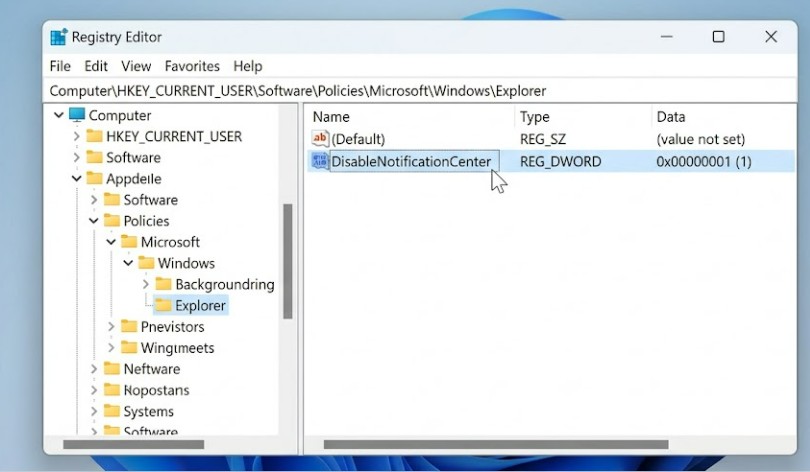The image size is (810, 472).
Task: Click the Pnevistors folder icon
Action: tap(129, 326)
